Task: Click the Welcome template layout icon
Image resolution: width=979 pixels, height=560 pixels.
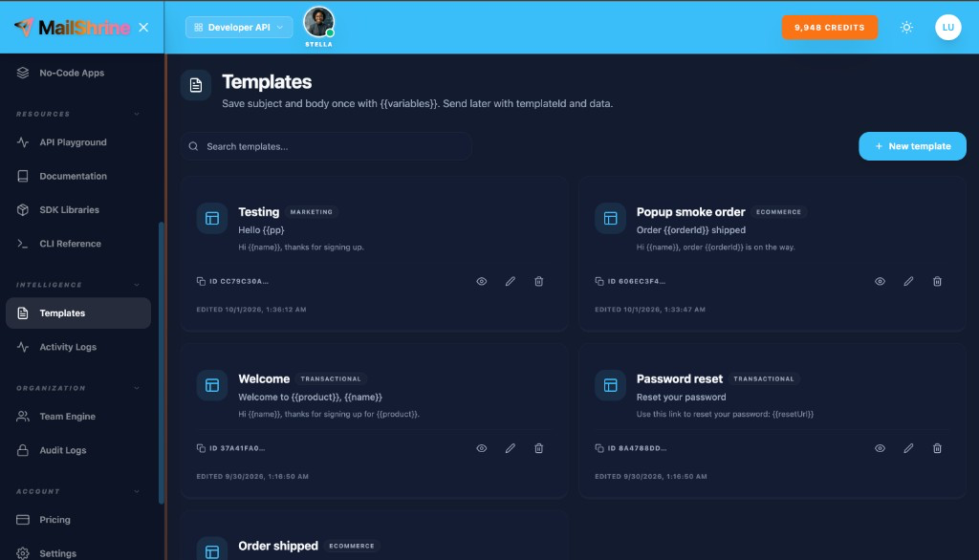Action: (212, 385)
